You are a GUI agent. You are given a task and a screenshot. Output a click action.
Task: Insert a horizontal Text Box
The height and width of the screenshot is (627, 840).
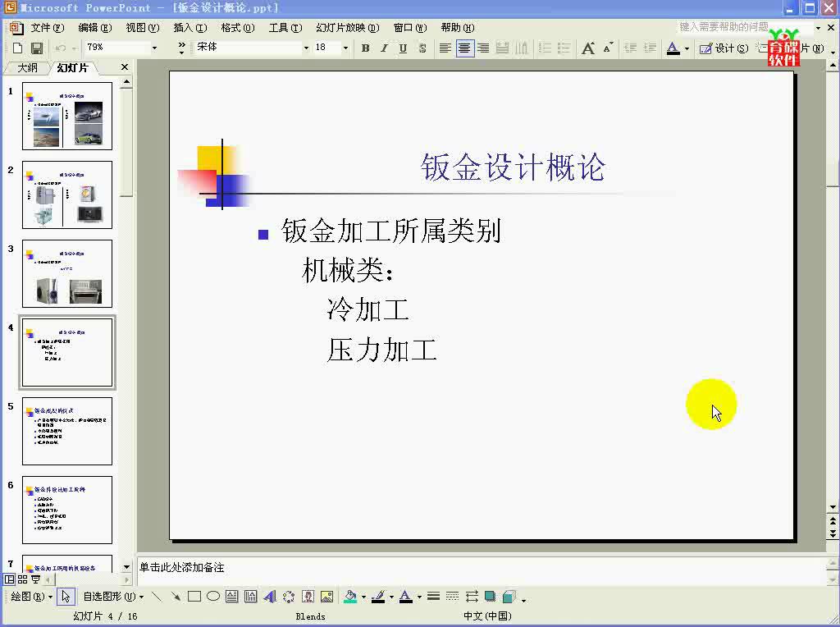[x=232, y=597]
